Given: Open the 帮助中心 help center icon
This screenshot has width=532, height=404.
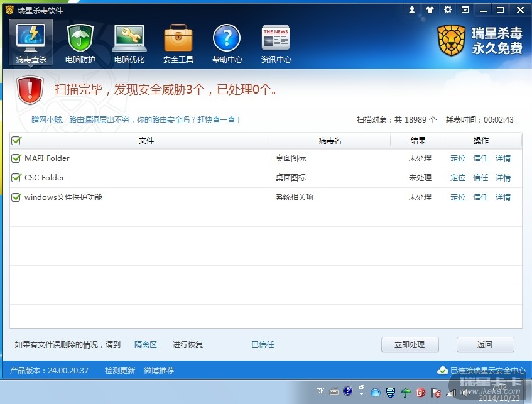Looking at the screenshot, I should [227, 43].
